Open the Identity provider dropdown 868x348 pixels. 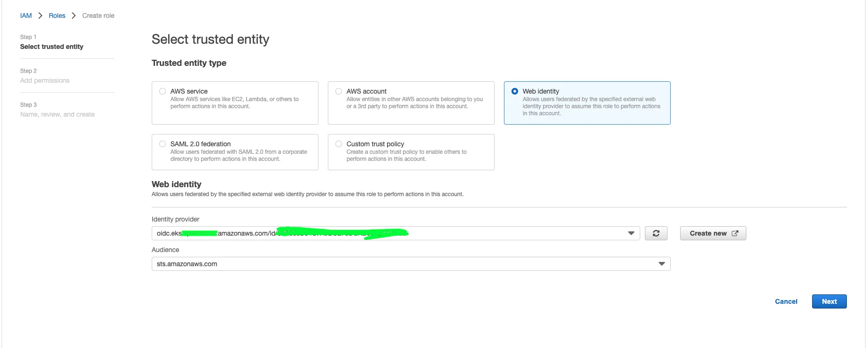point(395,233)
